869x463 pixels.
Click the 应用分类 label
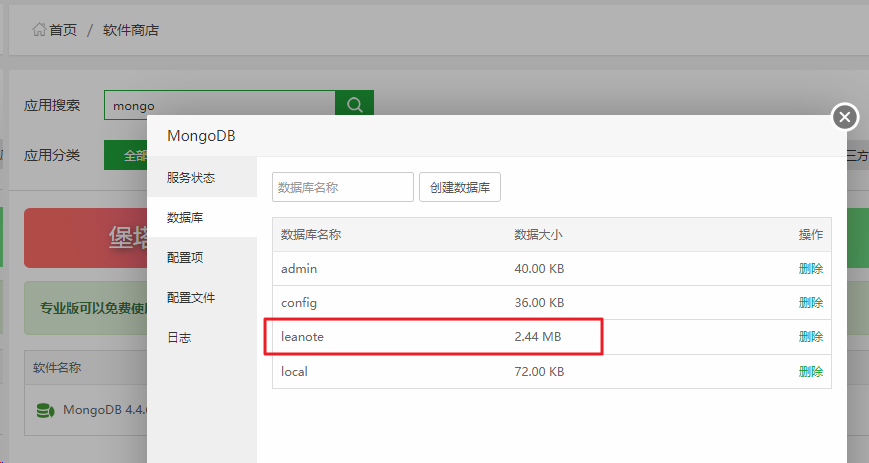click(x=52, y=155)
